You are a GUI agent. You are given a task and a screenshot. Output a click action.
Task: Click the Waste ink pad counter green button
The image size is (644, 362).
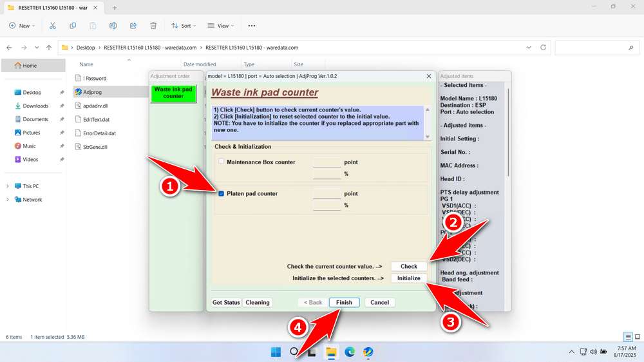point(173,93)
